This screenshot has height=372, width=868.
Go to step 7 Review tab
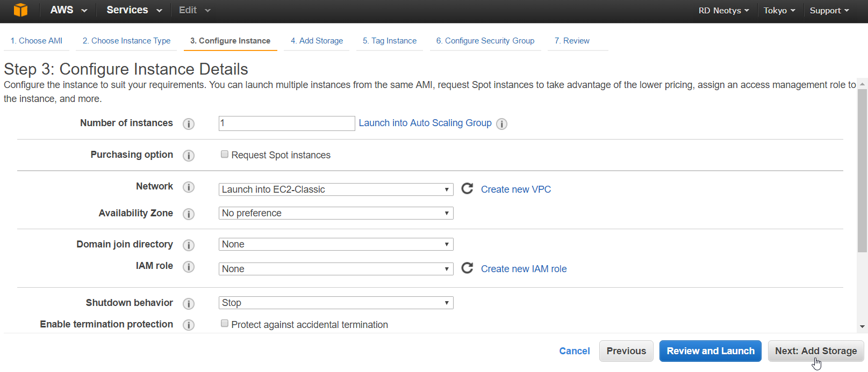pos(572,41)
